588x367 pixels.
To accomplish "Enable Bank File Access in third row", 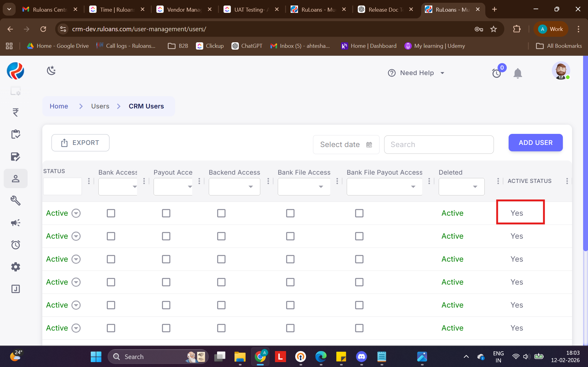I will tap(290, 259).
